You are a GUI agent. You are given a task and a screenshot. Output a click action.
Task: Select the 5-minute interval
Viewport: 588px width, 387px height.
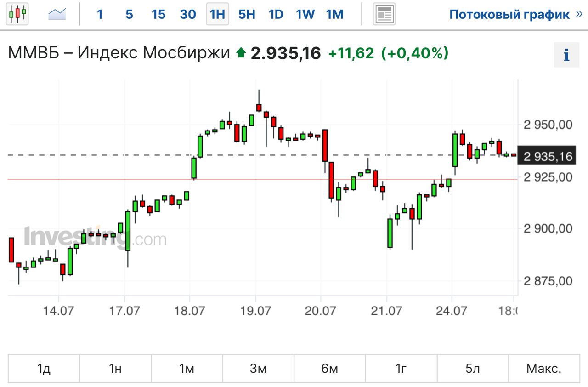129,14
